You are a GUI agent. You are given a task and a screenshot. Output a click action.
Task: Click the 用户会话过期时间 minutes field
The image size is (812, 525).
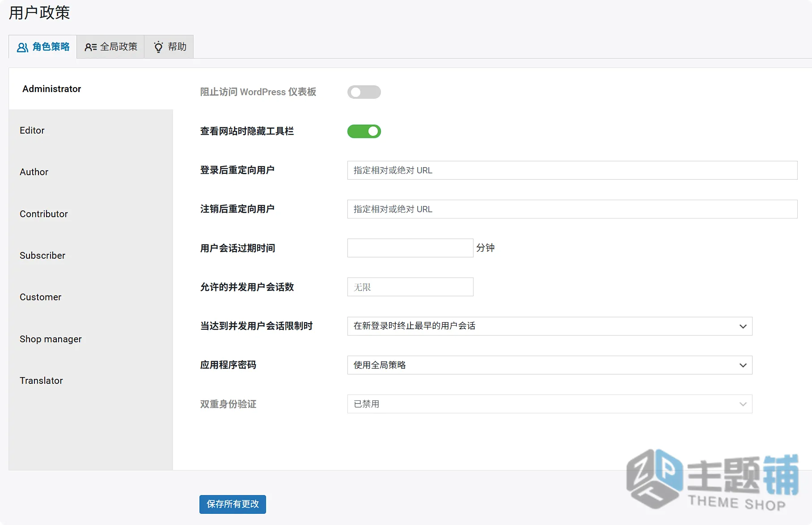pyautogui.click(x=410, y=248)
